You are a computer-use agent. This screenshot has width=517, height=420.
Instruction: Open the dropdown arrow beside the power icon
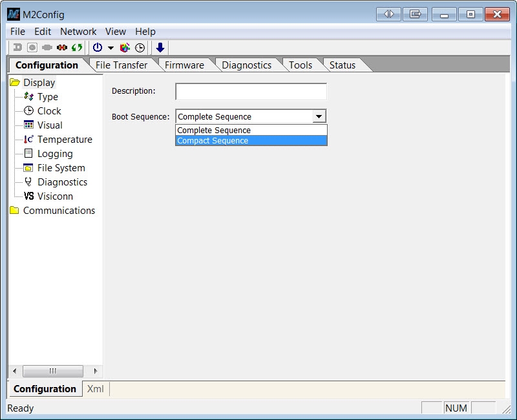pos(111,48)
